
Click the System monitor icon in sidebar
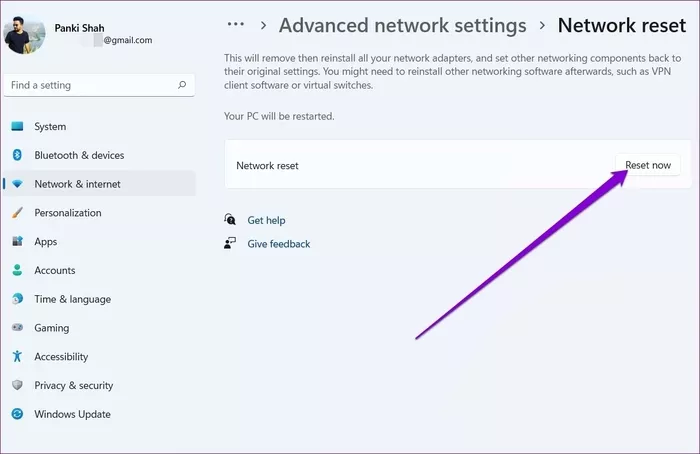click(x=17, y=126)
